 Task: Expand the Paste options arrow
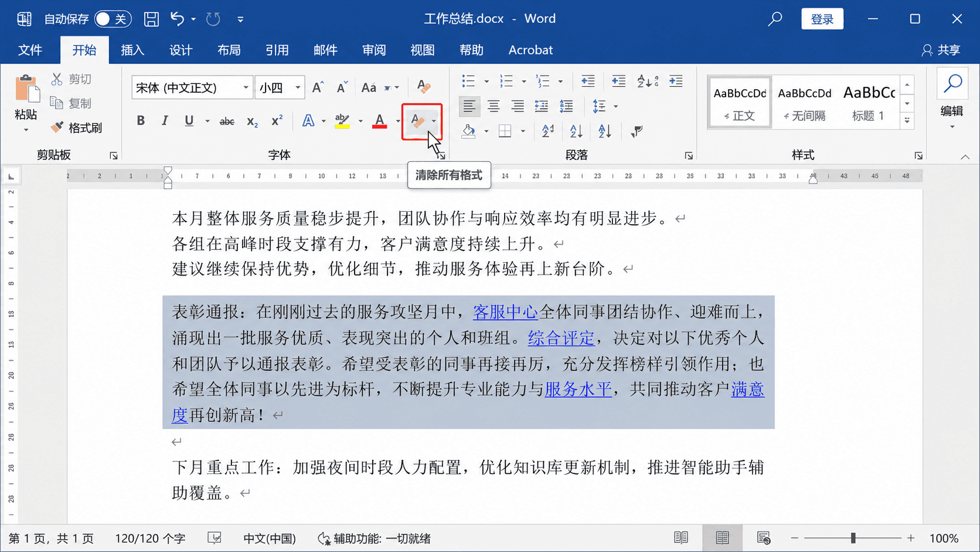click(x=26, y=130)
